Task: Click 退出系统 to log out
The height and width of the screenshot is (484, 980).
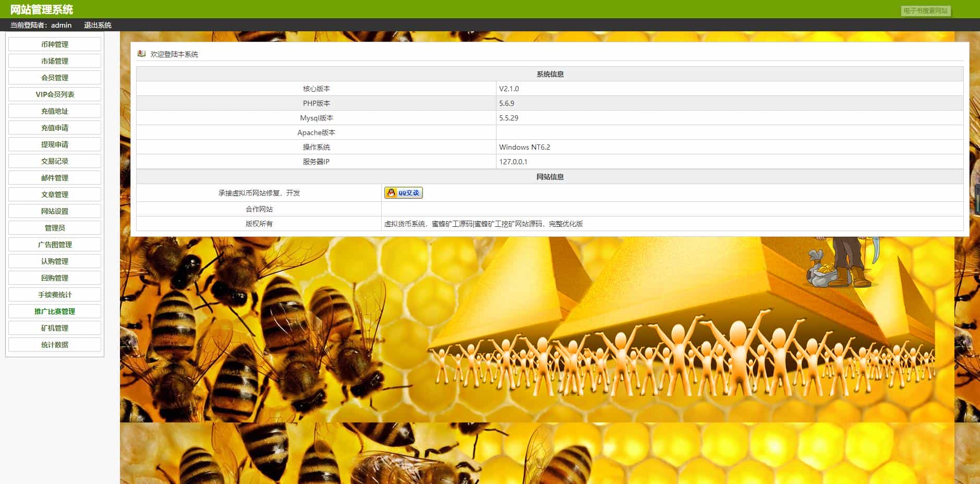Action: [x=98, y=25]
